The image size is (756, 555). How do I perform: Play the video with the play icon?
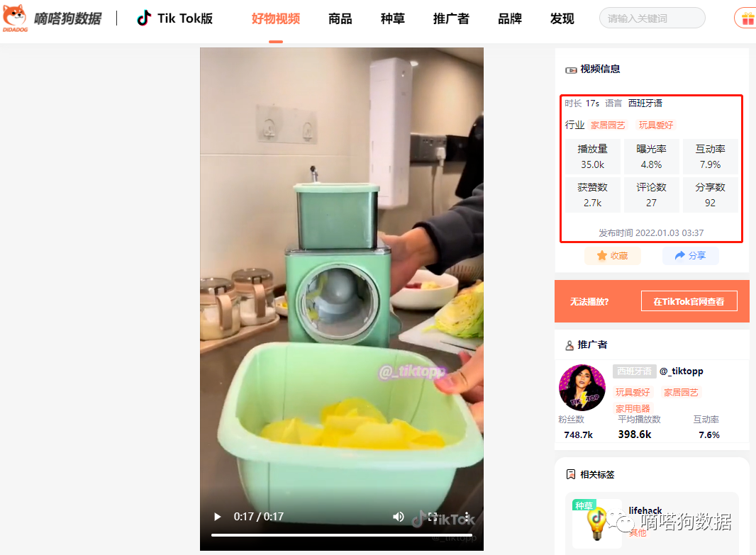point(218,517)
